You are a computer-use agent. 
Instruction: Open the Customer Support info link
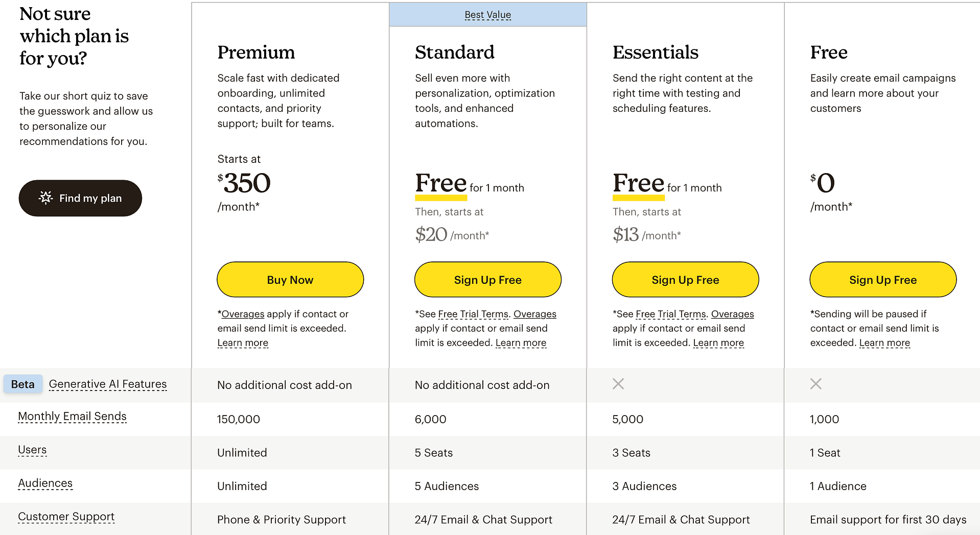tap(66, 517)
